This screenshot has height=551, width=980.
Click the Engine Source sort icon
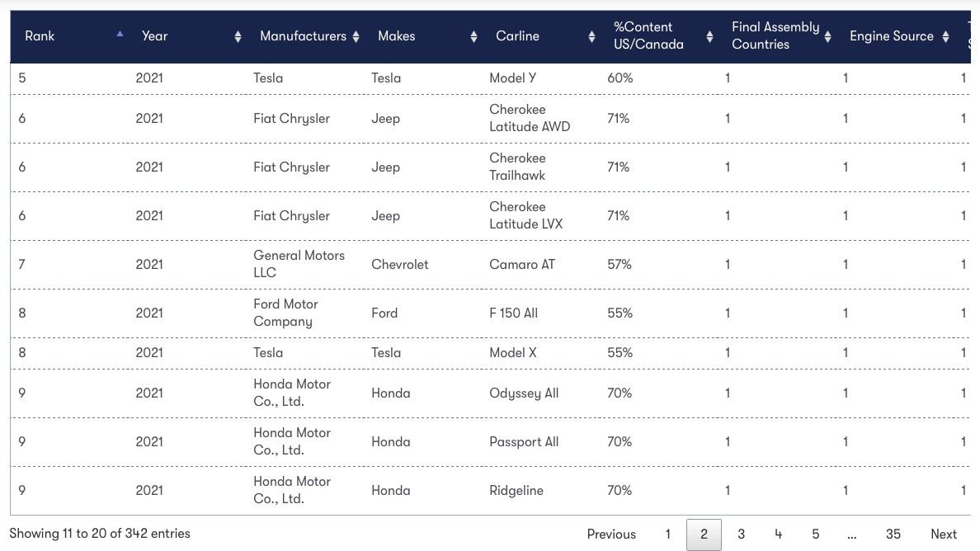tap(945, 36)
